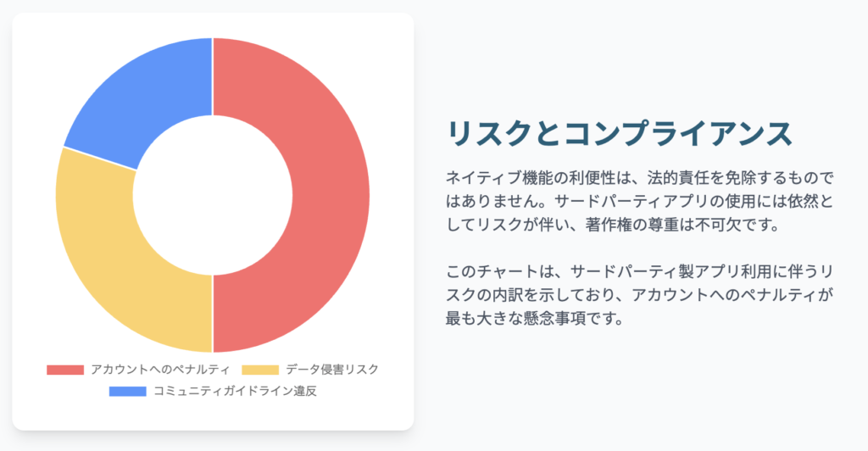
Task: Click the text 著作権の尊重は不可欠です
Action: [x=682, y=225]
